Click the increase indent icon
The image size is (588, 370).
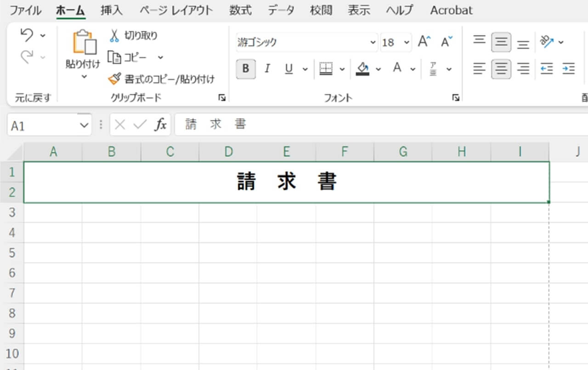[569, 69]
